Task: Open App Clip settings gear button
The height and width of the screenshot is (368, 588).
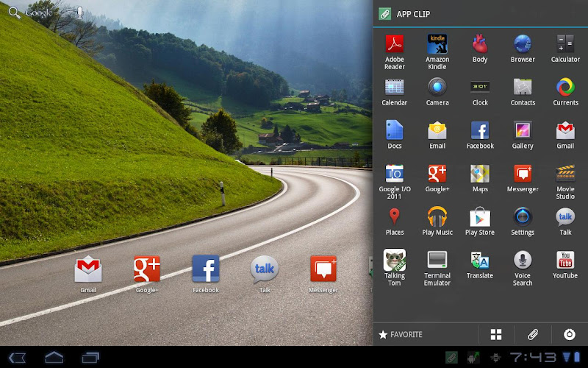Action: 569,334
